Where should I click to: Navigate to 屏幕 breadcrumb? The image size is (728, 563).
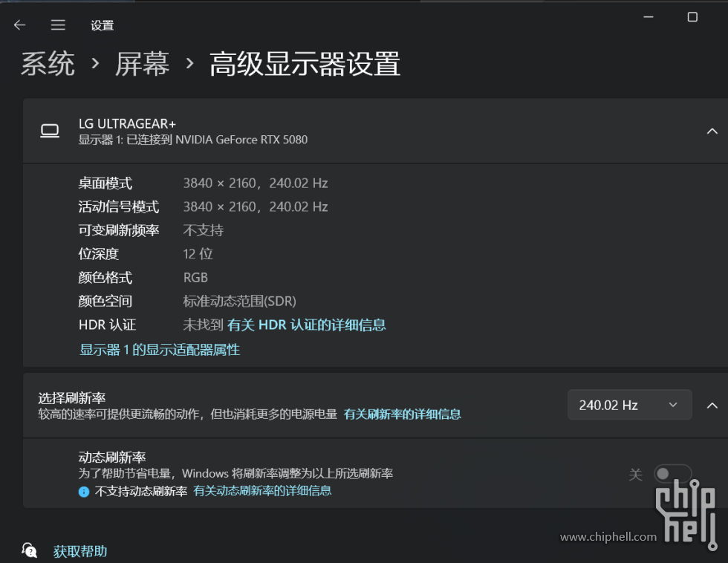pyautogui.click(x=142, y=64)
